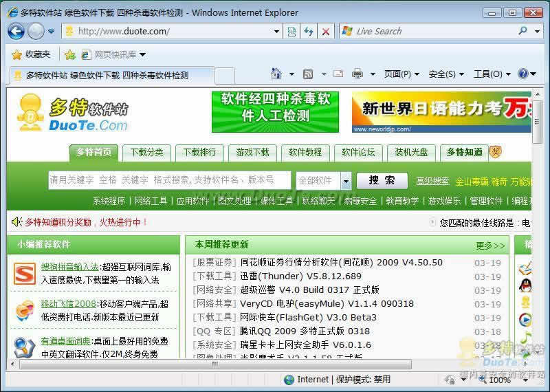Click the site keyword search input field
The height and width of the screenshot is (392, 550).
pos(170,180)
